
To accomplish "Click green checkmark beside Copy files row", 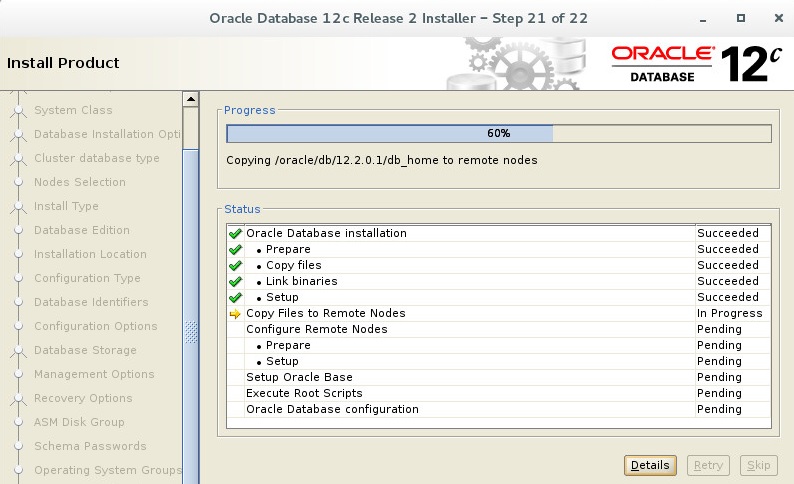I will tap(235, 265).
